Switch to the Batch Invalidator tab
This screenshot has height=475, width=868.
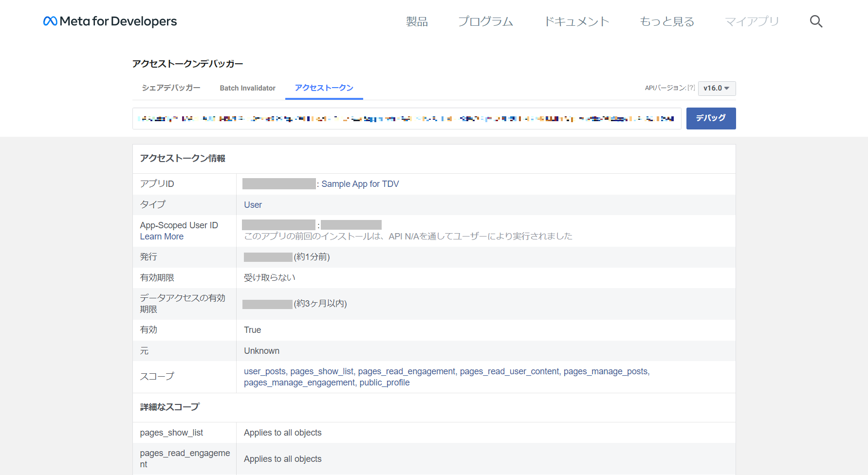coord(247,88)
